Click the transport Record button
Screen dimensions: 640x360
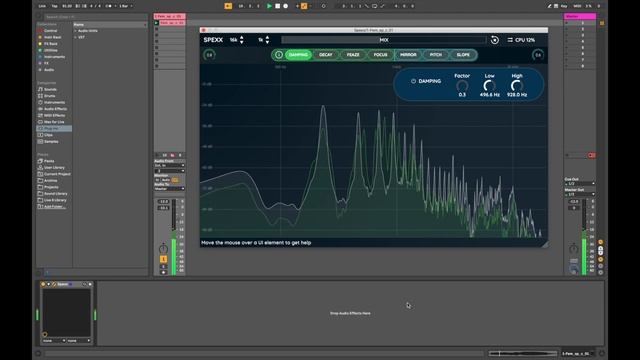pyautogui.click(x=286, y=6)
